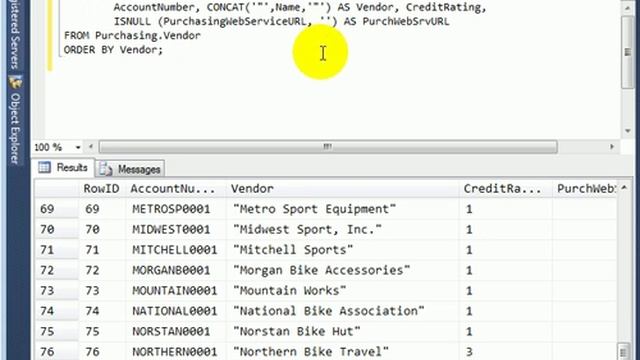
Task: Click the results grid vertical scroll thumb
Action: click(624, 352)
